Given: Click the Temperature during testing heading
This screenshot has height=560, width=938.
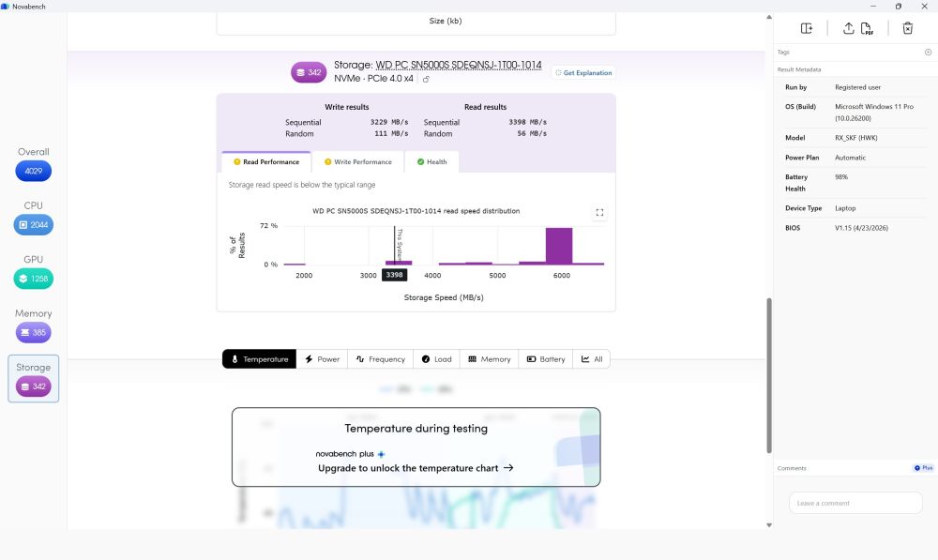Looking at the screenshot, I should (x=416, y=429).
